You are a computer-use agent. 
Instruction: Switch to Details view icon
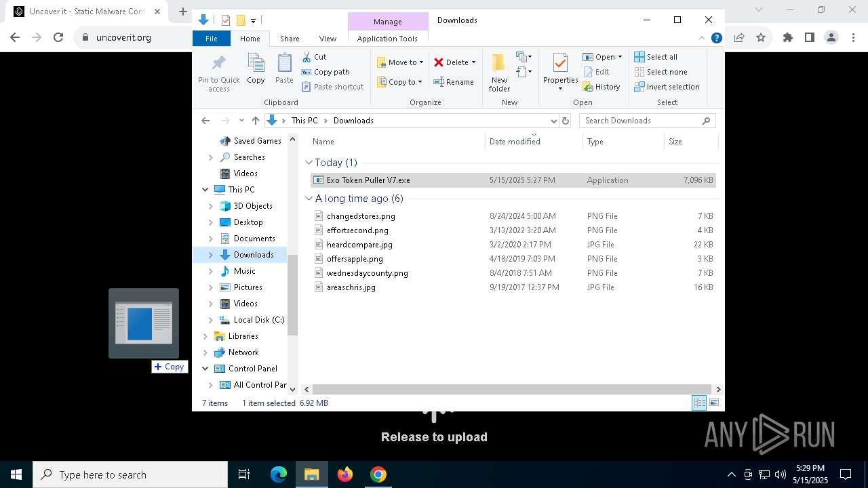coord(699,403)
